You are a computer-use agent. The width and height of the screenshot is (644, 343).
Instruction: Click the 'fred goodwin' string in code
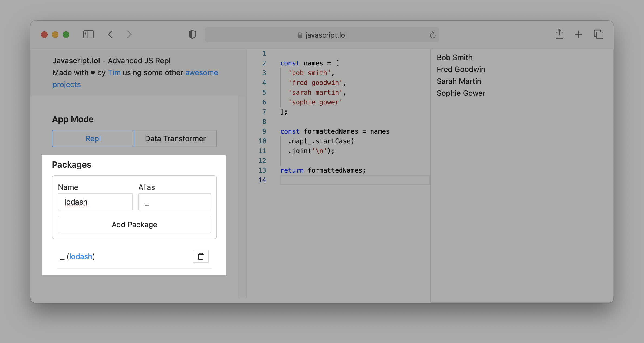(316, 83)
